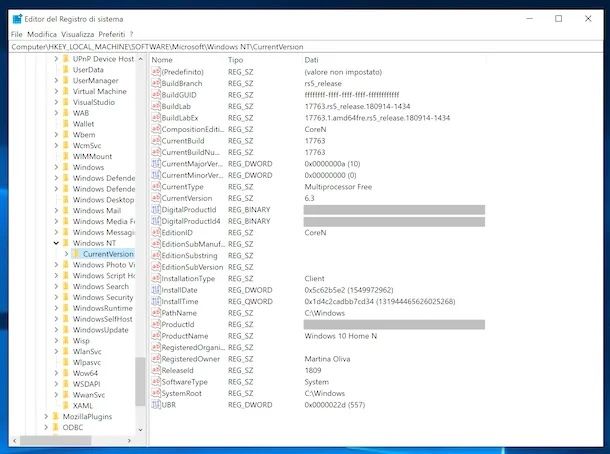
Task: Select the ProductName string icon
Action: click(156, 336)
